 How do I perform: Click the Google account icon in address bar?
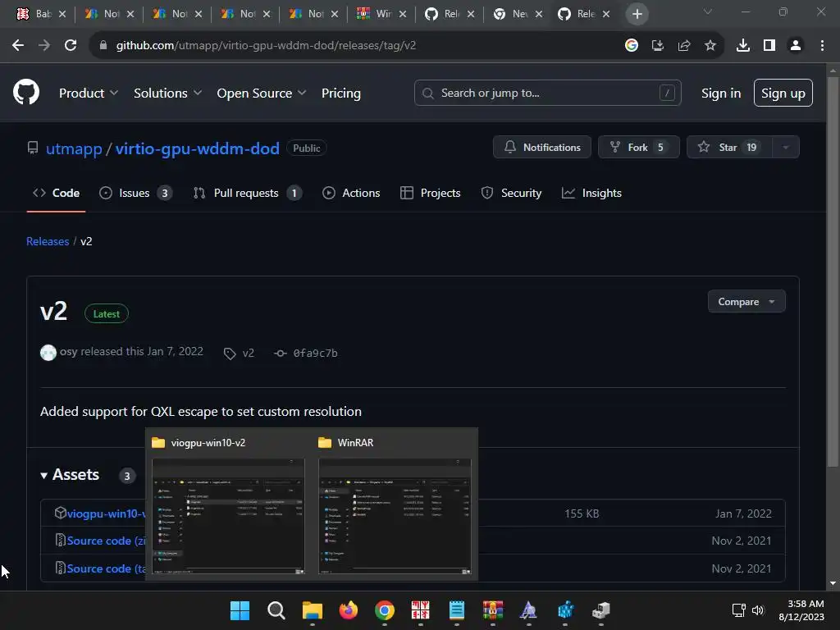pos(632,46)
